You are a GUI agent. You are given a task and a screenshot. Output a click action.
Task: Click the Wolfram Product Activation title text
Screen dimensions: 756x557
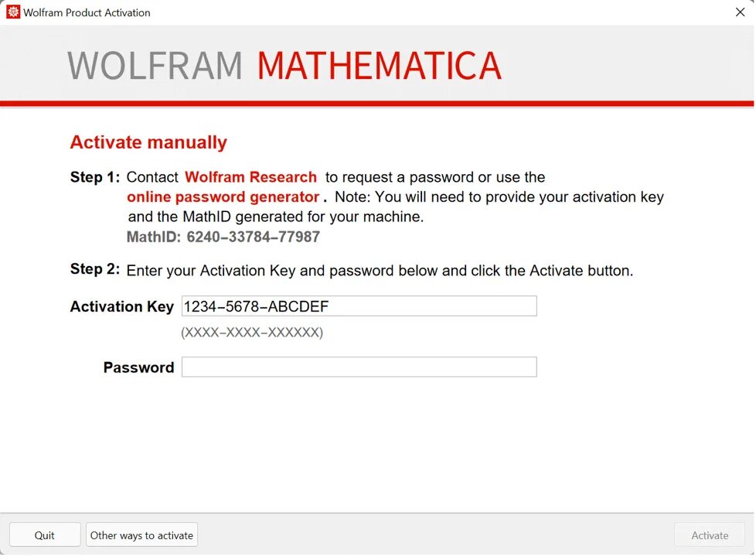[x=87, y=12]
